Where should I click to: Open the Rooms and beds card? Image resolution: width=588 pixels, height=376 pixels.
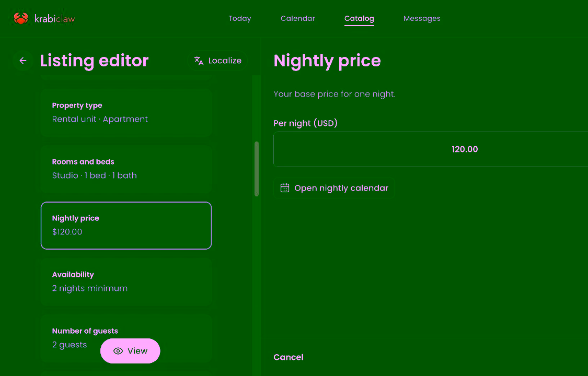click(126, 169)
